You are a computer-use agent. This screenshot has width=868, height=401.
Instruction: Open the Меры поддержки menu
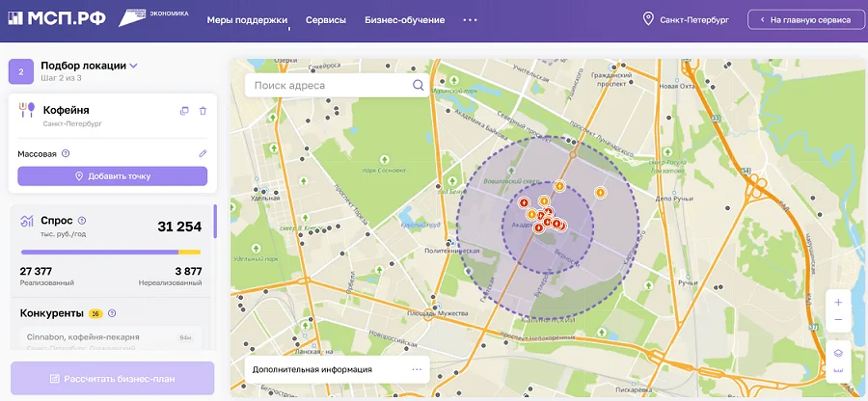click(248, 19)
